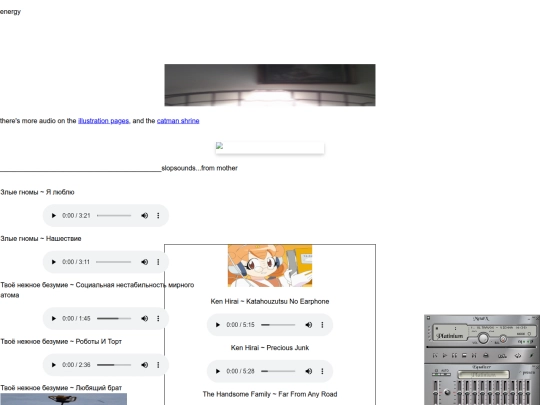Play the Злые гномы ~ Я люблю track

coord(53,216)
